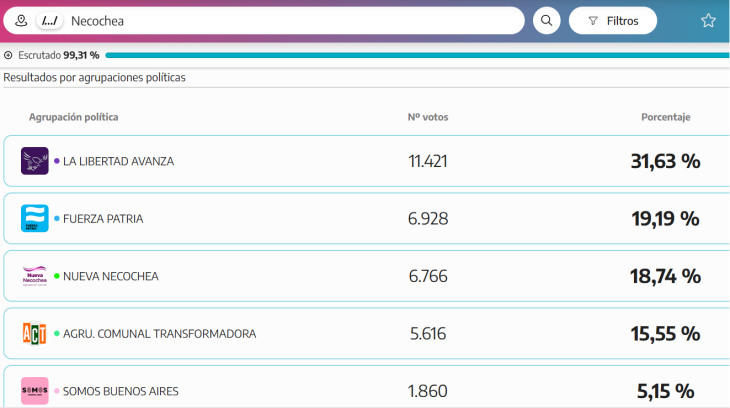Click the funnel icon in Filtros
Screen dimensions: 730x408
pyautogui.click(x=593, y=21)
